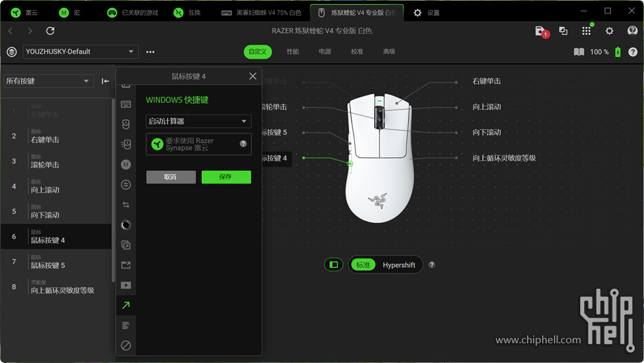Image resolution: width=644 pixels, height=363 pixels.
Task: Select the switch lighting circle icon
Action: 126,225
